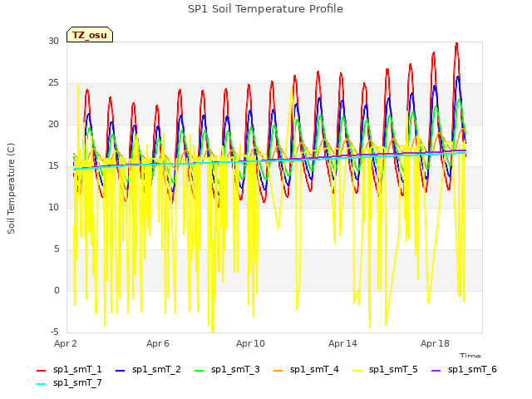Click the Apr 18 x-axis label

pos(435,343)
